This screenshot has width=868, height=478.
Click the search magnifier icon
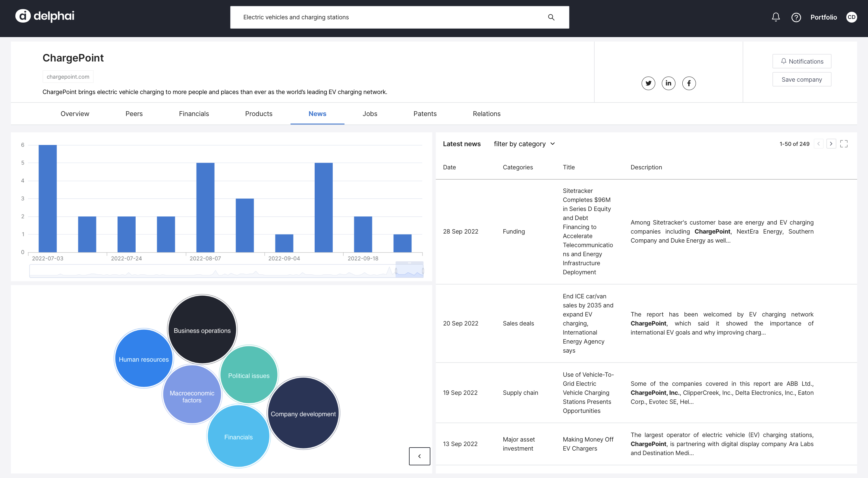[551, 17]
